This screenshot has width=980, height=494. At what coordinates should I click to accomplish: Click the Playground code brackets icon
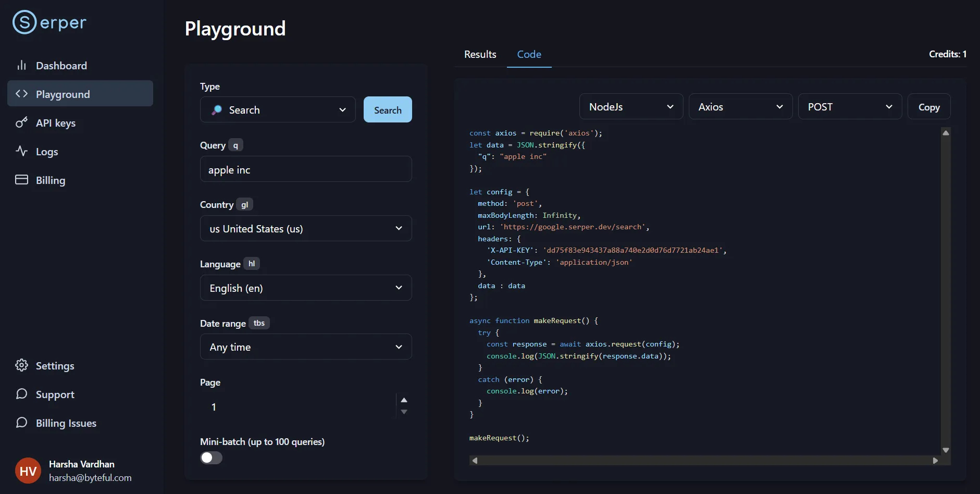click(x=21, y=94)
